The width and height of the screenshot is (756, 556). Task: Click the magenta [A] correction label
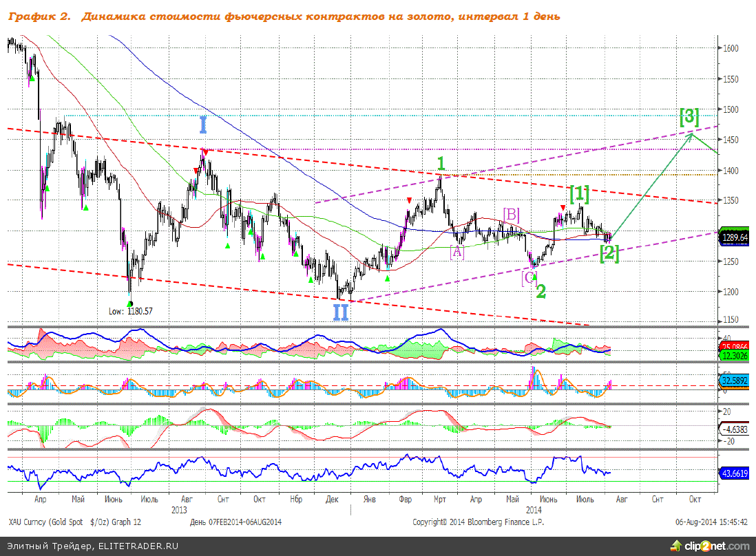coord(457,252)
